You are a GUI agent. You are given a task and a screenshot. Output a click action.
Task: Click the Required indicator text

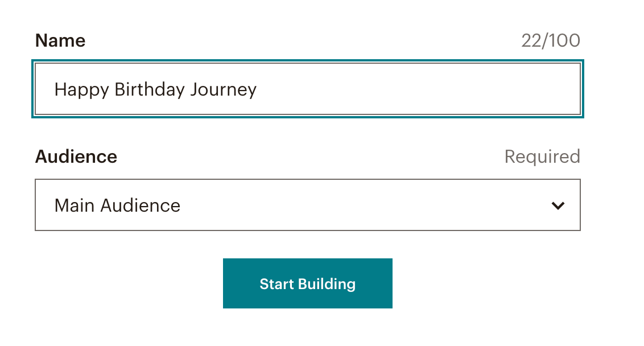[542, 156]
